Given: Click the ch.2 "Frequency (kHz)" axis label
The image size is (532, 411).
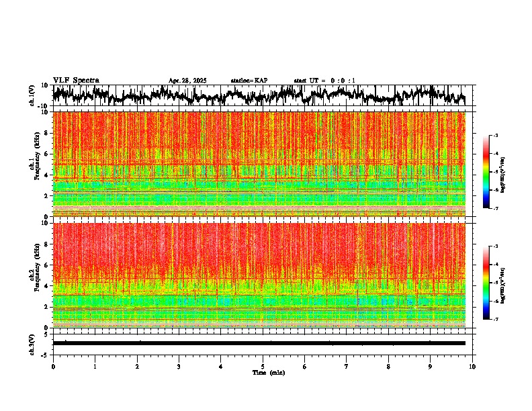Looking at the screenshot, I should (37, 267).
